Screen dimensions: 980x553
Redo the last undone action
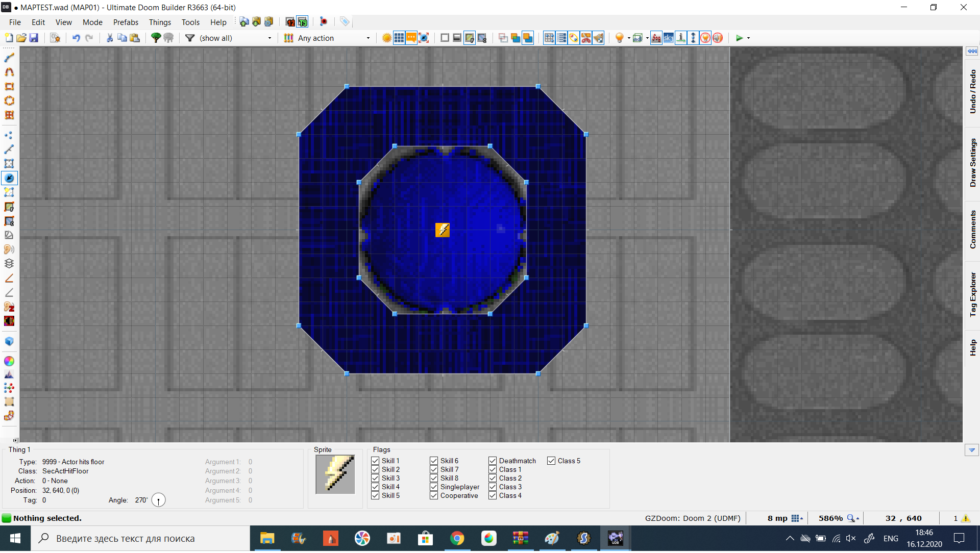(x=89, y=38)
